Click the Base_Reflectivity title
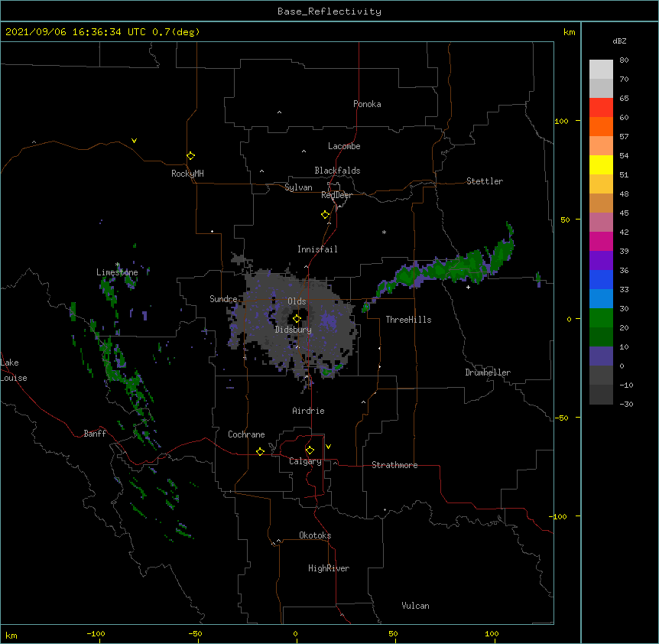659x644 pixels. click(329, 11)
